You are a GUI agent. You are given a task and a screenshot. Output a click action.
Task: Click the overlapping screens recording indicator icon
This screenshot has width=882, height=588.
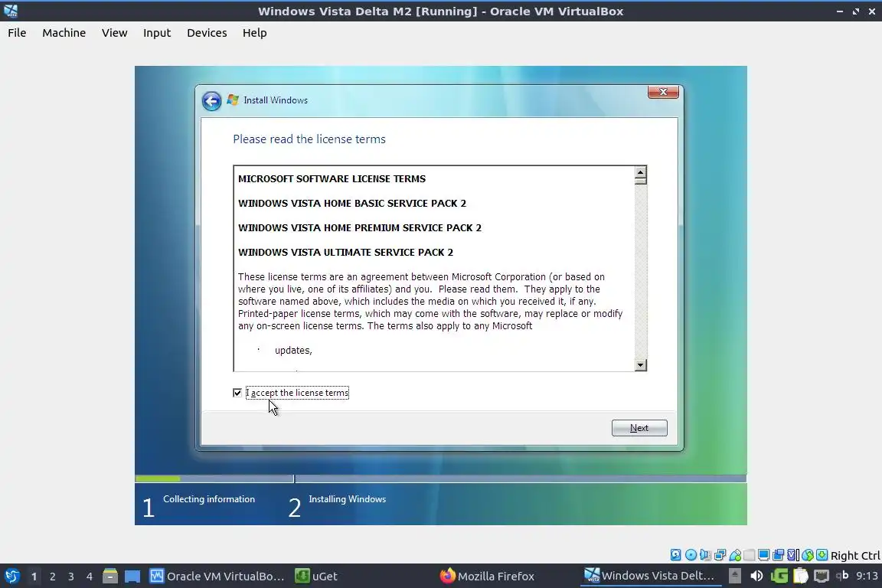coord(778,555)
